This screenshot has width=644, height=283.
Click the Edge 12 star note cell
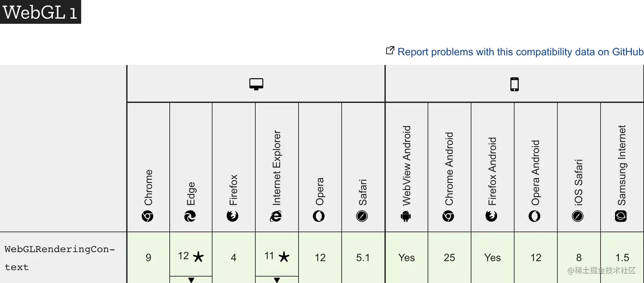[x=191, y=256]
